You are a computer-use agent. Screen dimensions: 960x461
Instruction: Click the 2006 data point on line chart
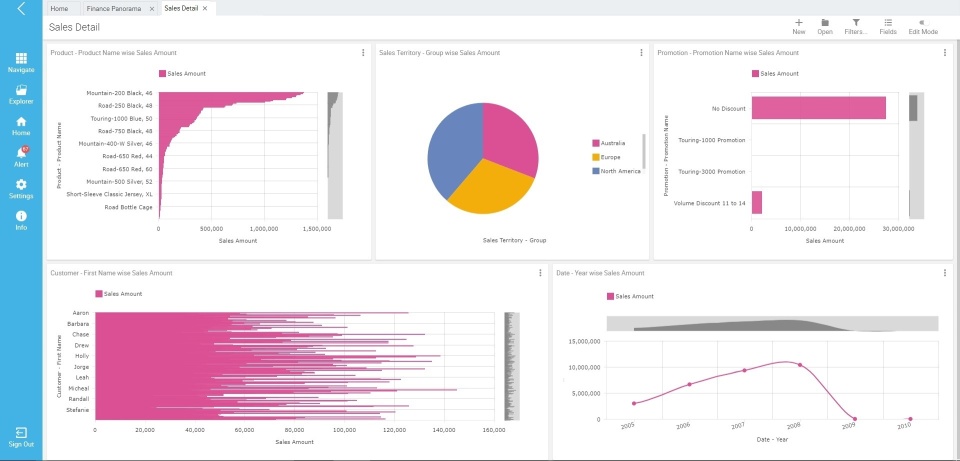click(x=689, y=384)
